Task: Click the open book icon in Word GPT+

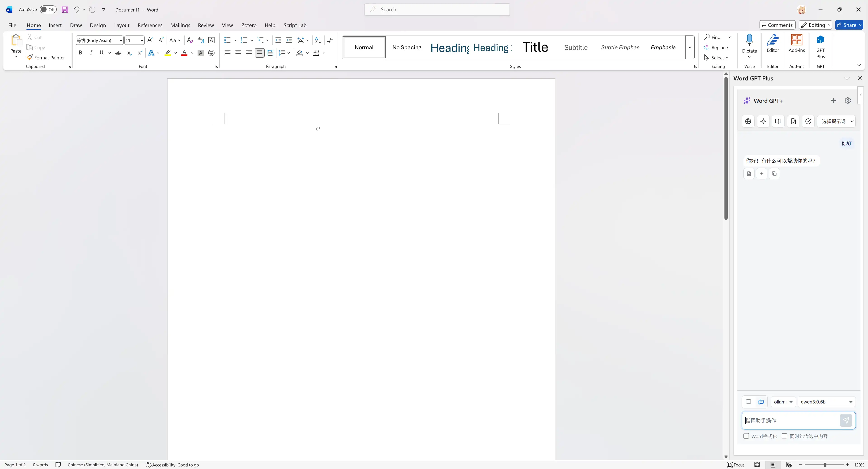Action: [778, 121]
